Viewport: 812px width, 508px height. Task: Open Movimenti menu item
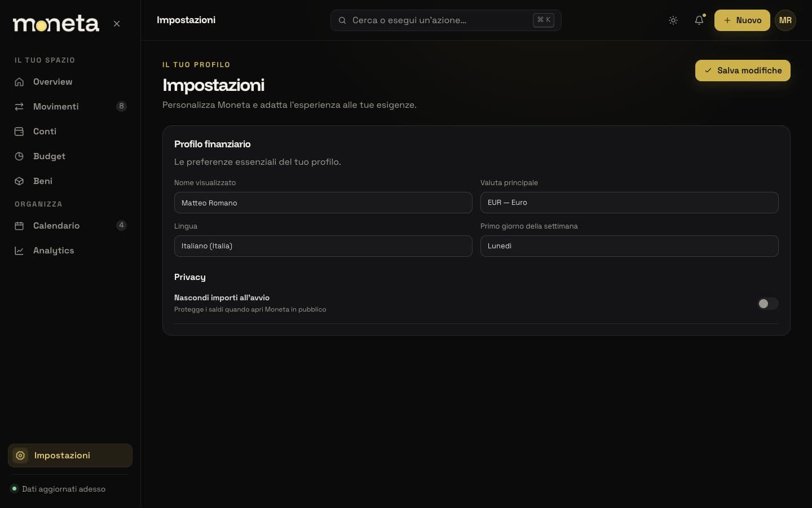70,107
